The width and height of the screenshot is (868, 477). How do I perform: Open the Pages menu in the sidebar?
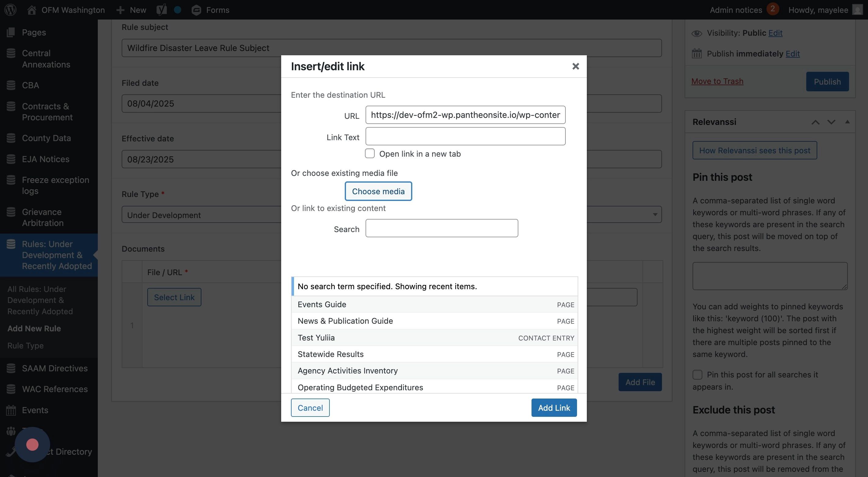click(34, 32)
